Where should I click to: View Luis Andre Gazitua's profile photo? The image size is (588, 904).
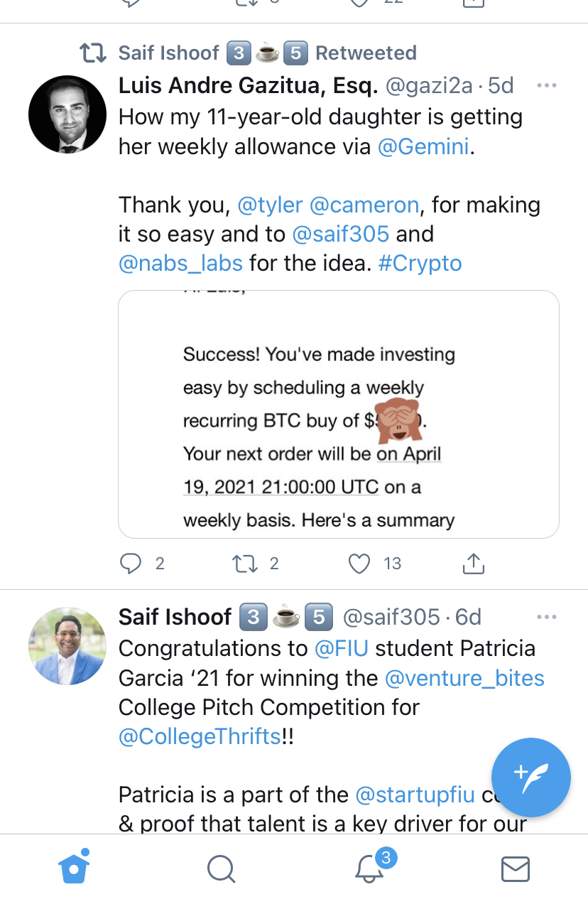[x=67, y=114]
